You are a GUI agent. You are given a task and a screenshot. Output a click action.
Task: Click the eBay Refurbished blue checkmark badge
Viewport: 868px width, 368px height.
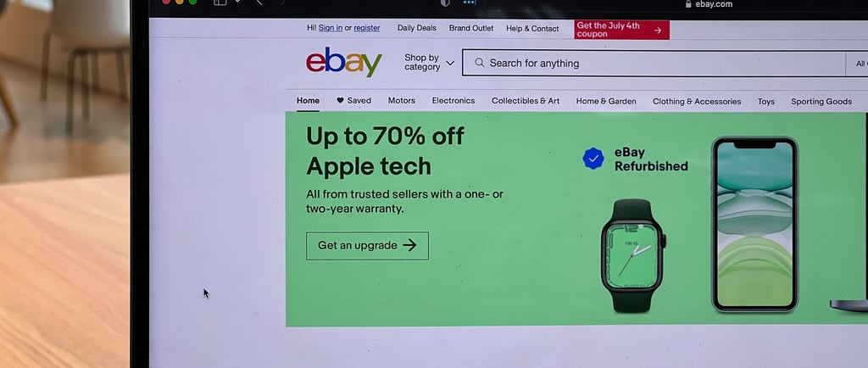pyautogui.click(x=593, y=159)
